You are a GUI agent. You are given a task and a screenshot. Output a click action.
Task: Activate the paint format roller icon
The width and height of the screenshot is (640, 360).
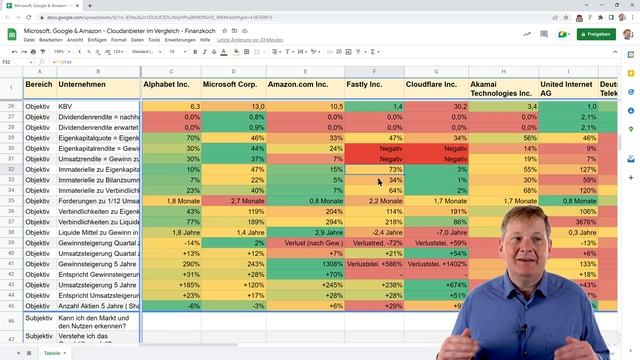tap(42, 52)
